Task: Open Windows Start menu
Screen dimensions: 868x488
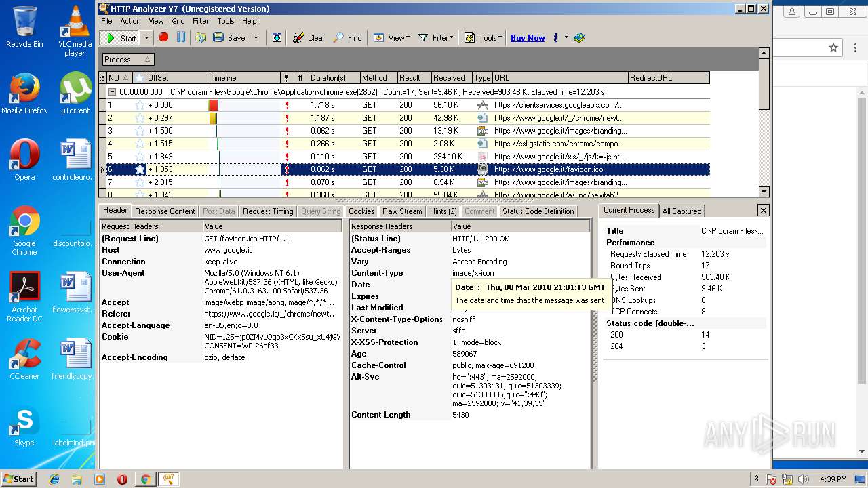Action: click(18, 479)
